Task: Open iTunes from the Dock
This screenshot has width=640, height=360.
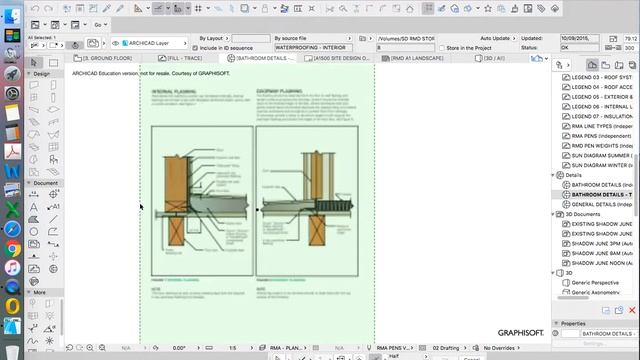Action: pos(12,268)
